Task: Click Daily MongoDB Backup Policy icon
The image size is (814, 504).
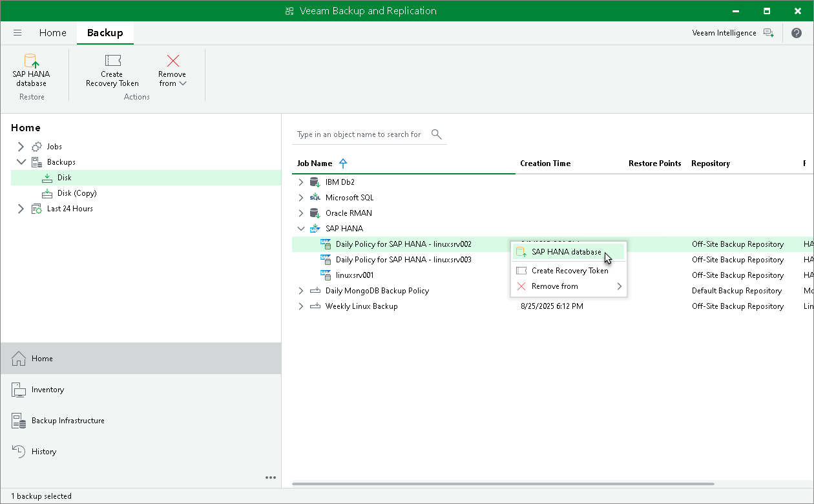Action: pyautogui.click(x=315, y=291)
